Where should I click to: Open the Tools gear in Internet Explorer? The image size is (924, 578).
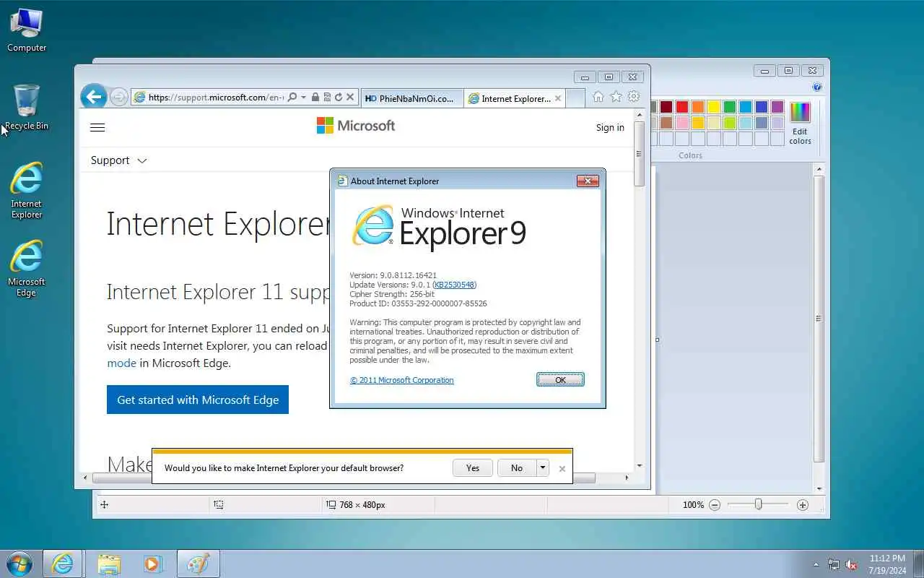[x=634, y=97]
